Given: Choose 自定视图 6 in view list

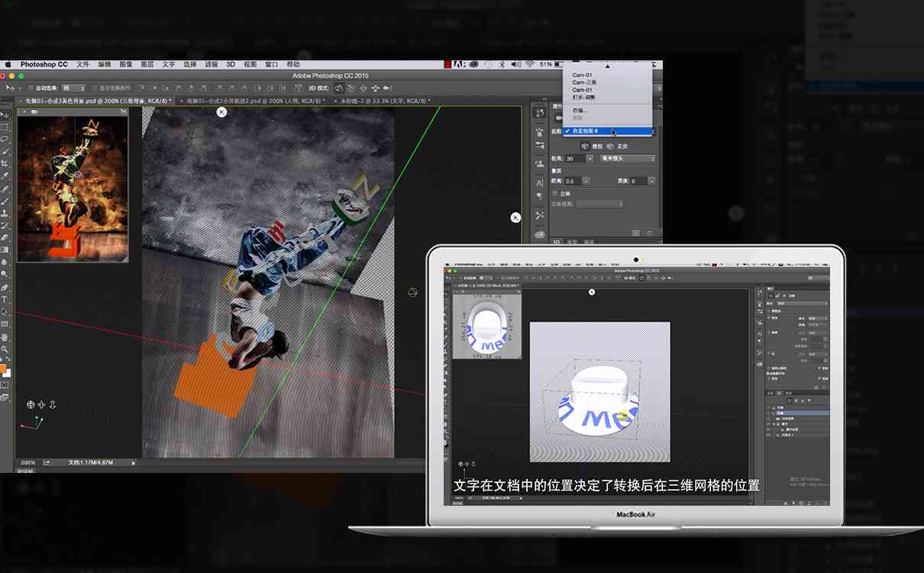Looking at the screenshot, I should pos(609,131).
